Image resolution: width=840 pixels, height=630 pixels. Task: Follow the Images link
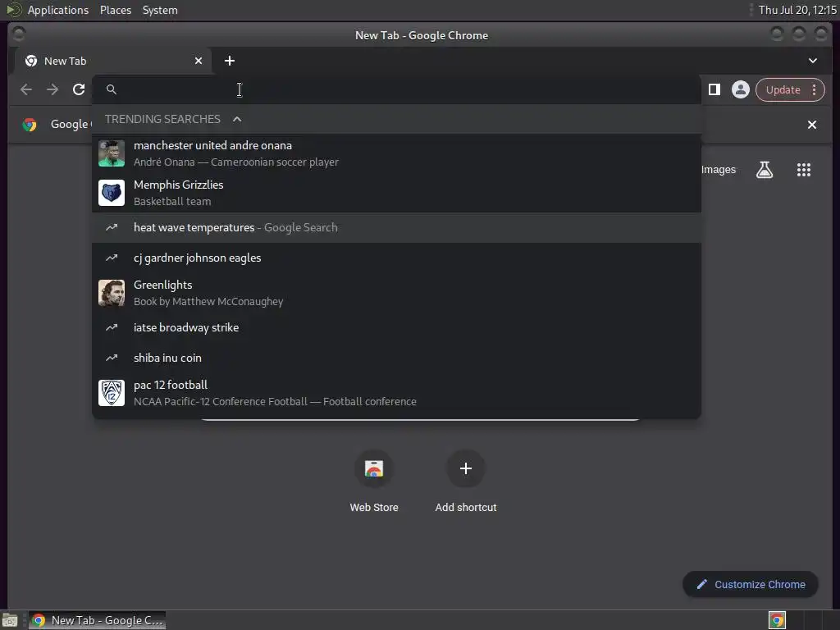click(x=719, y=170)
